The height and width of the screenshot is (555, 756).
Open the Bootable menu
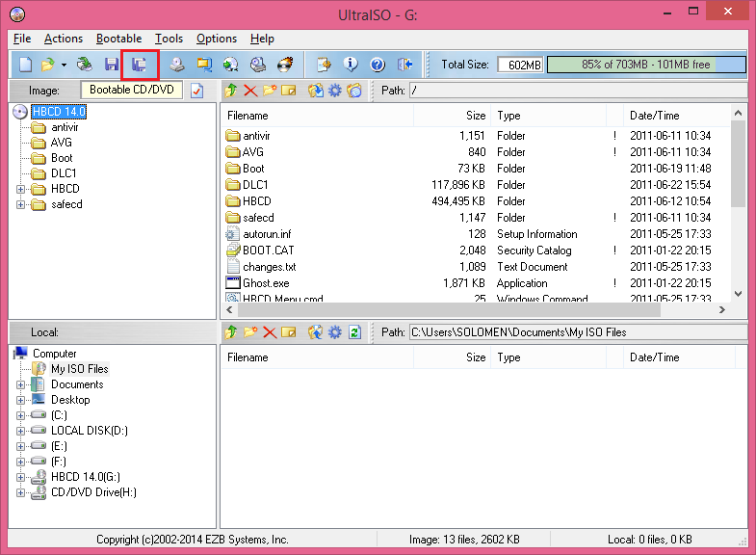(118, 39)
